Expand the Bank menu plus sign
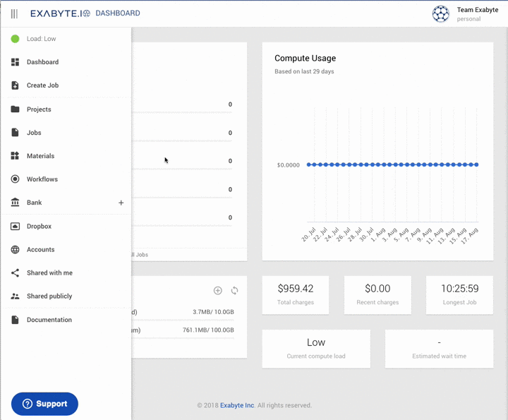508x420 pixels. click(x=121, y=203)
